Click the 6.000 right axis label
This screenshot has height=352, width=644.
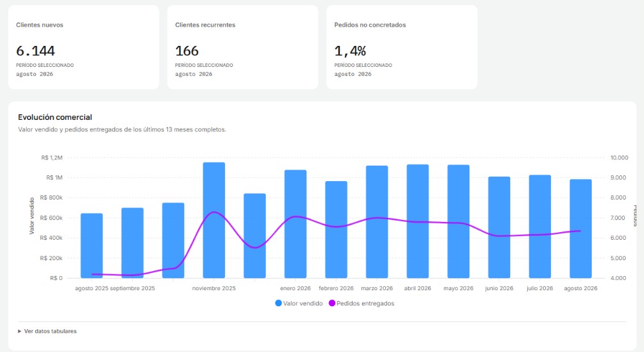click(618, 238)
